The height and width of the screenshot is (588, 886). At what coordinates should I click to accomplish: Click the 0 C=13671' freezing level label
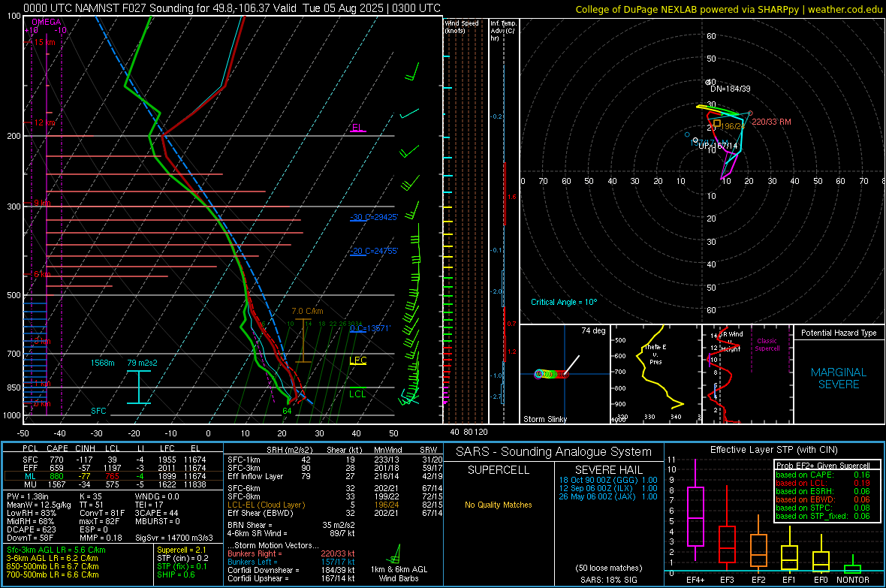coord(370,328)
